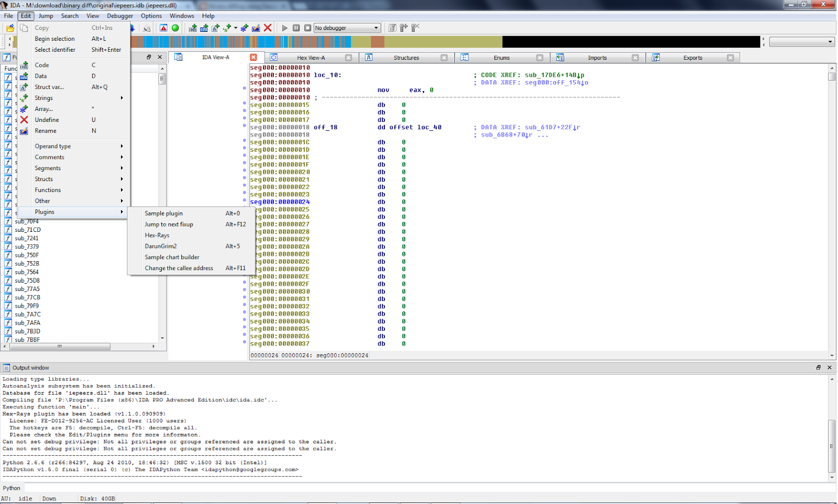
Task: Close the Structures tab
Action: click(x=444, y=58)
